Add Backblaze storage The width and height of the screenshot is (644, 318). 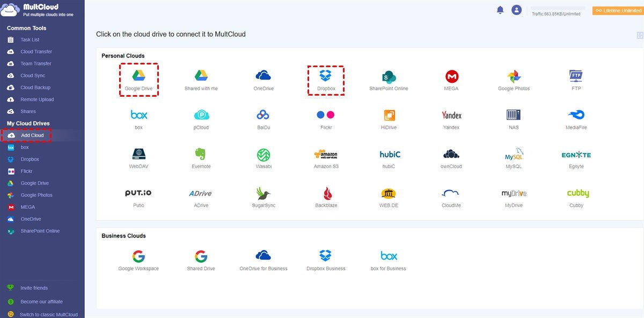(x=326, y=198)
